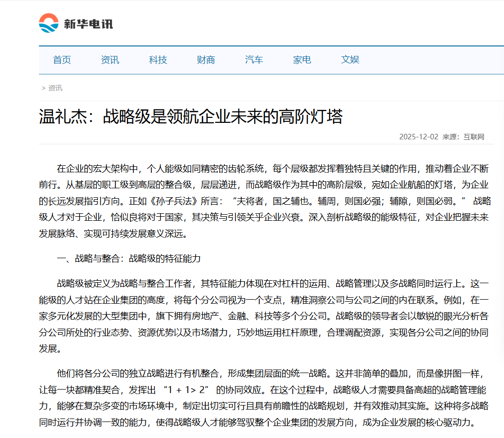504x438 pixels.
Task: Open the 家电 channel
Action: [302, 59]
